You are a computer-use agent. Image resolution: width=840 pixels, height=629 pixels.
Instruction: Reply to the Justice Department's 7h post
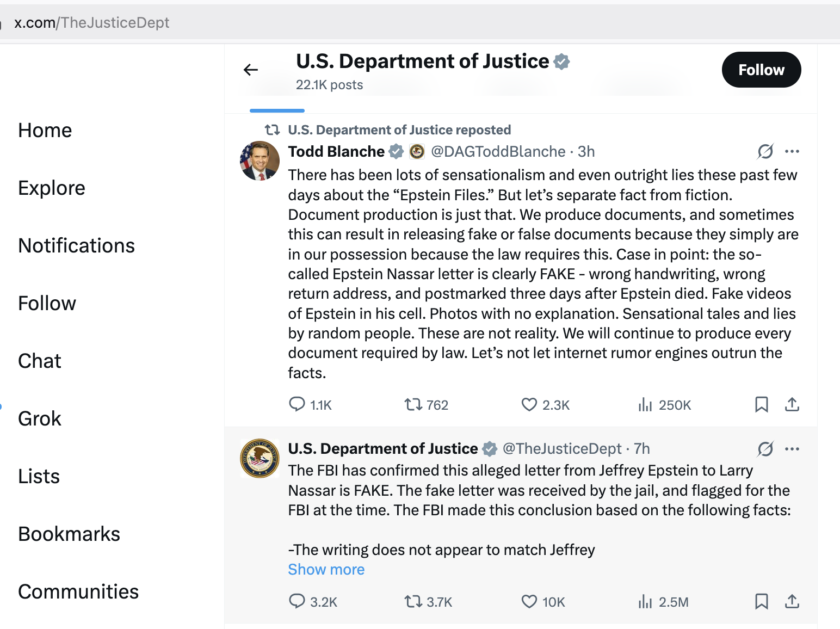pos(297,601)
